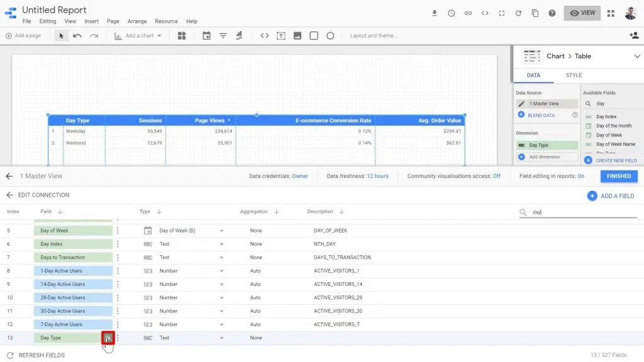This screenshot has height=362, width=644.
Task: Add an image using the toolbar icon
Action: click(x=297, y=35)
